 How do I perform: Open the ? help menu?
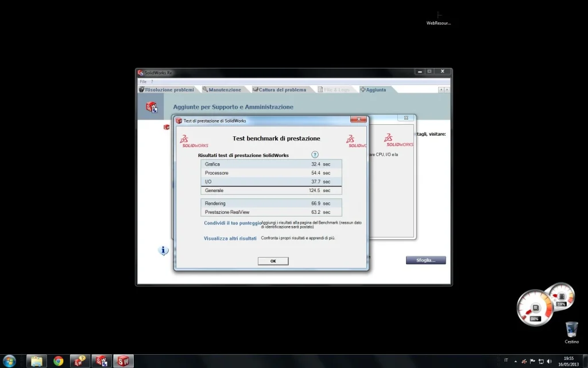pyautogui.click(x=152, y=82)
